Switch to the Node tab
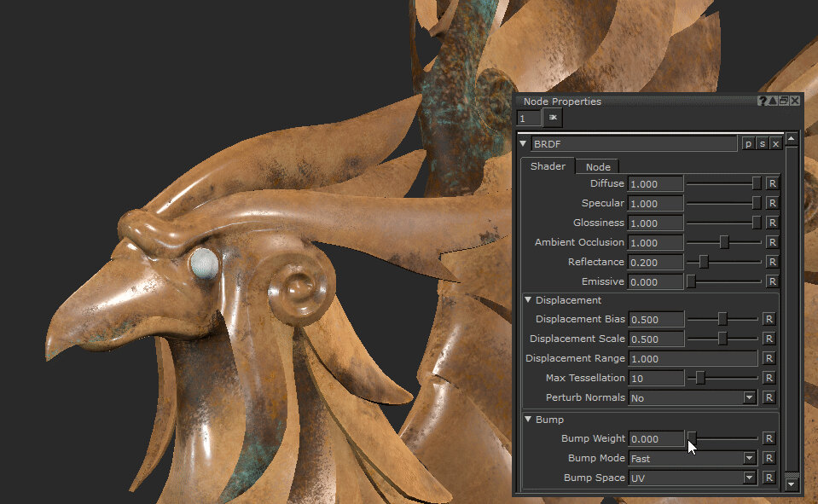The image size is (818, 504). 597,167
